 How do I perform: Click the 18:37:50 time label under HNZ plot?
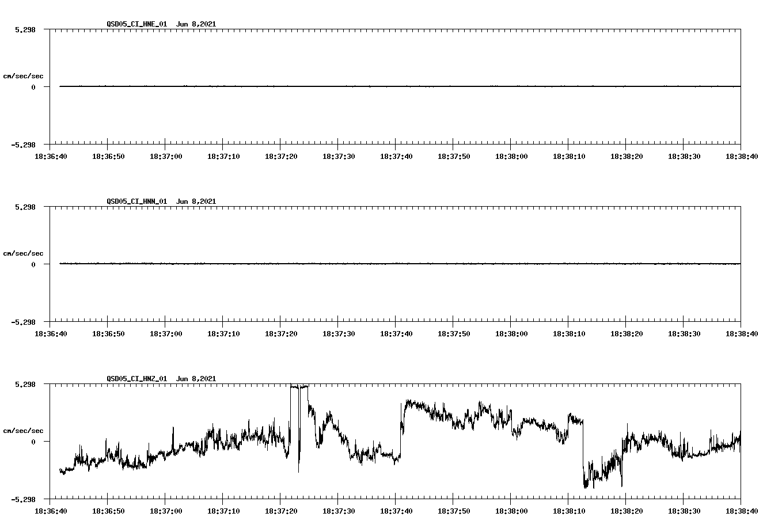454,511
